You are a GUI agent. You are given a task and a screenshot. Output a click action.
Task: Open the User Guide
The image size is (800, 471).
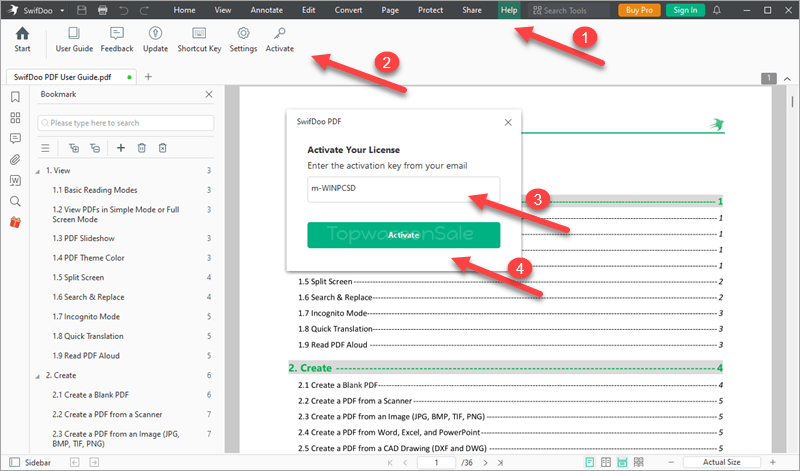[74, 40]
